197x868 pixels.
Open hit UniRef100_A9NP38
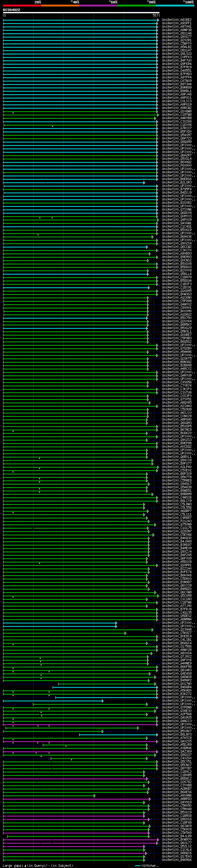(x=177, y=30)
